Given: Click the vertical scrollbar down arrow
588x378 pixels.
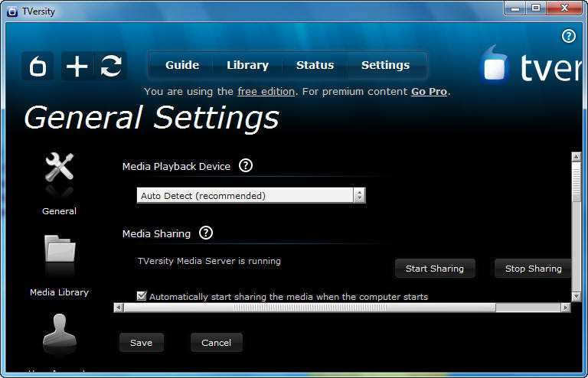Looking at the screenshot, I should coord(577,297).
